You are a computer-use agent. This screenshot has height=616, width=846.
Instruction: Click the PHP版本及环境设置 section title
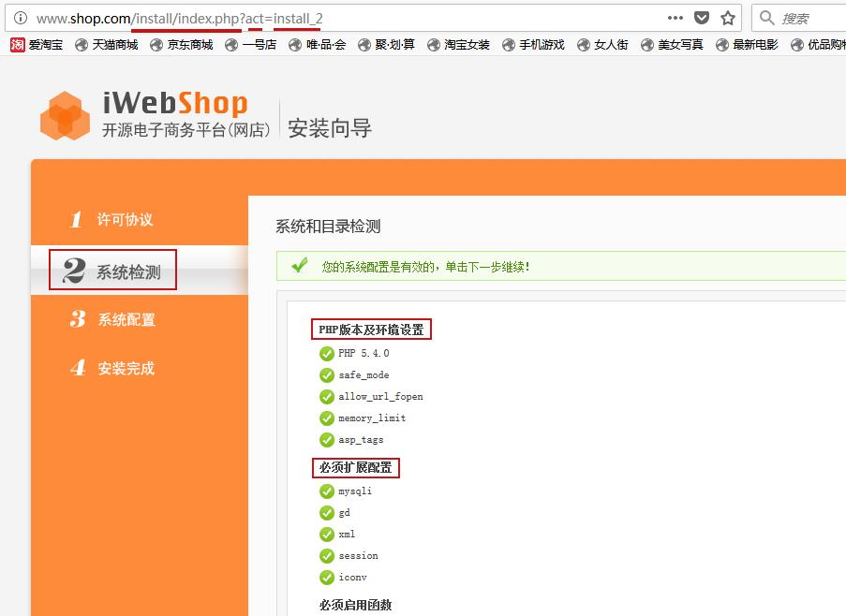tap(371, 330)
